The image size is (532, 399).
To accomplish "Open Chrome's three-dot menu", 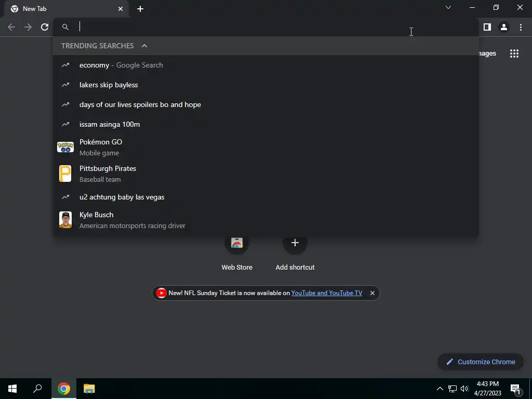I will [521, 27].
